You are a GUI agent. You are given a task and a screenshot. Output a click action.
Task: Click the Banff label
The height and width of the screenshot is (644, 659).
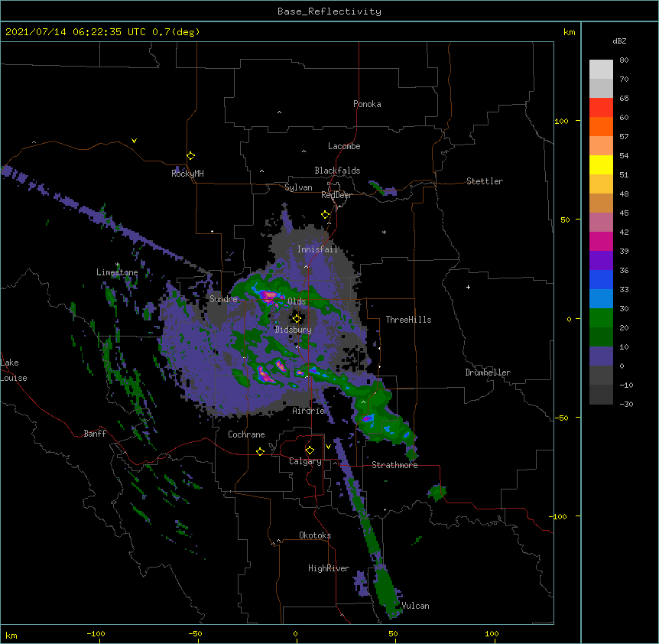tap(95, 434)
